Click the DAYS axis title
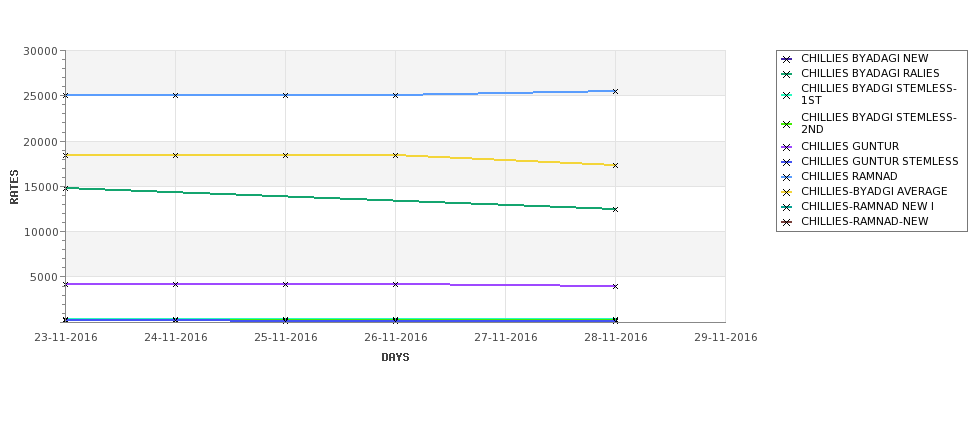The height and width of the screenshot is (429, 975). click(395, 358)
